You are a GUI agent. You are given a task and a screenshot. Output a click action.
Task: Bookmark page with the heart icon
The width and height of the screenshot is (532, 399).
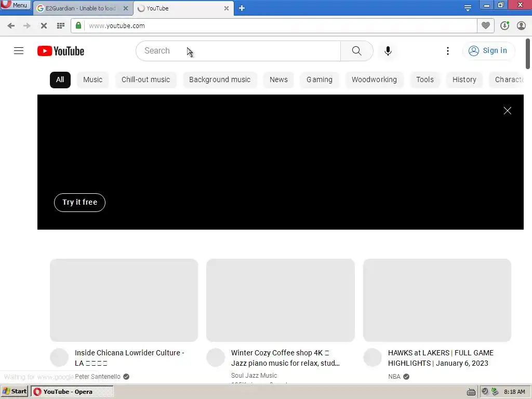coord(486,25)
